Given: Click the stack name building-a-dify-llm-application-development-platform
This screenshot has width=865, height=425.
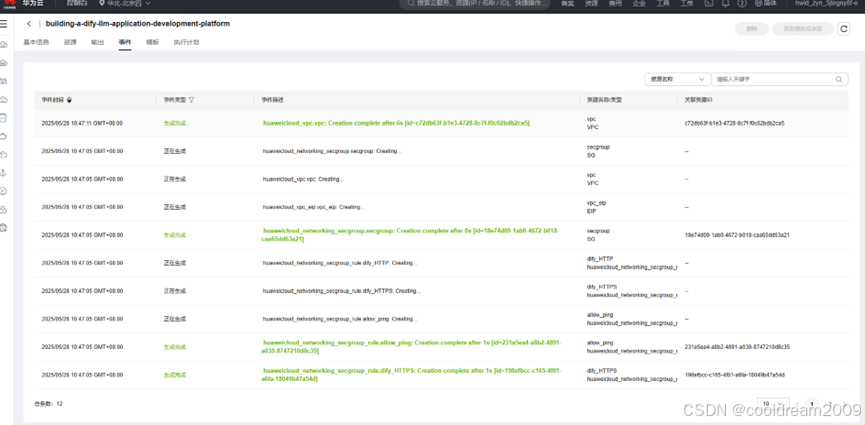Looking at the screenshot, I should point(138,24).
